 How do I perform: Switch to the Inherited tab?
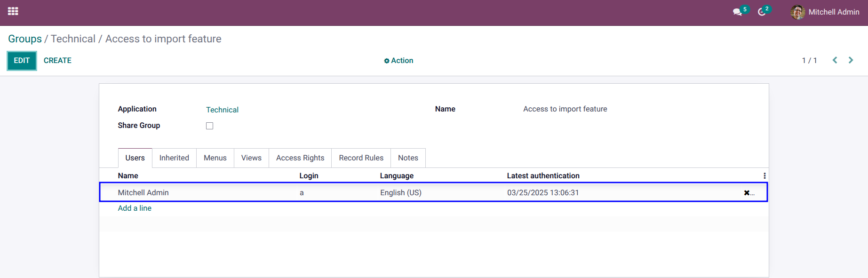tap(174, 158)
